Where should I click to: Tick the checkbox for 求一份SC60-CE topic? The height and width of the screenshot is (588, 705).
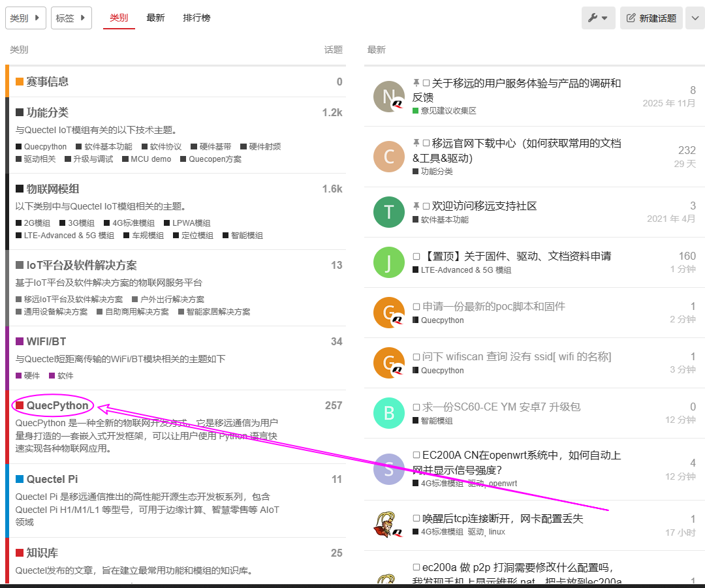(416, 407)
